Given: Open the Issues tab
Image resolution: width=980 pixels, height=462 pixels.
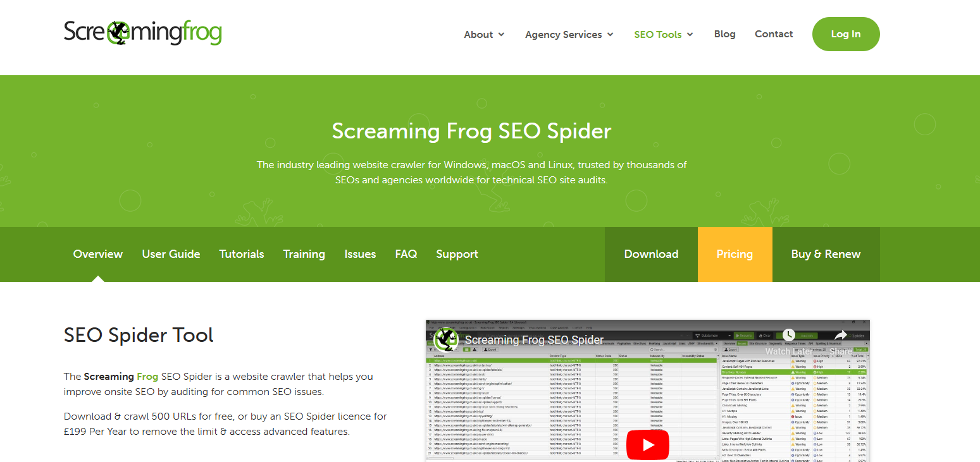Looking at the screenshot, I should 360,254.
